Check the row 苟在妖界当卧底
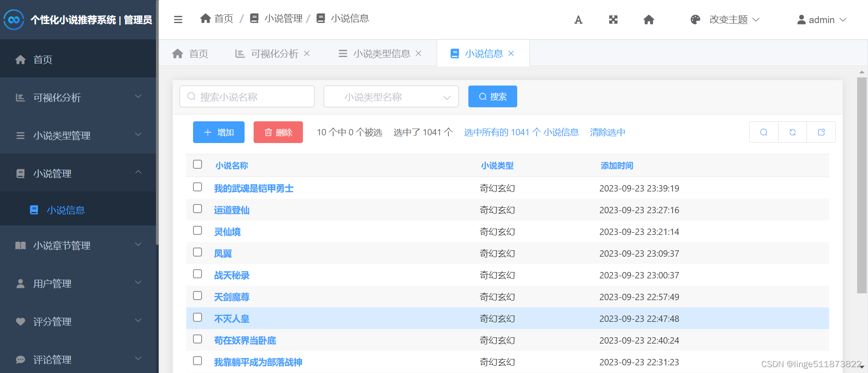This screenshot has height=373, width=868. pyautogui.click(x=198, y=339)
